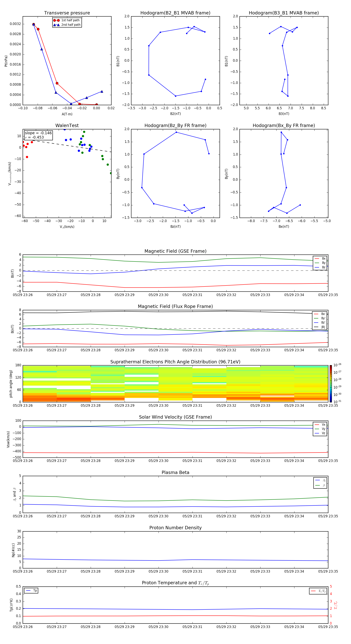The image size is (351, 644).
Task: Click the 'By' legend entry in GSE magnetic field
Action: 320,263
